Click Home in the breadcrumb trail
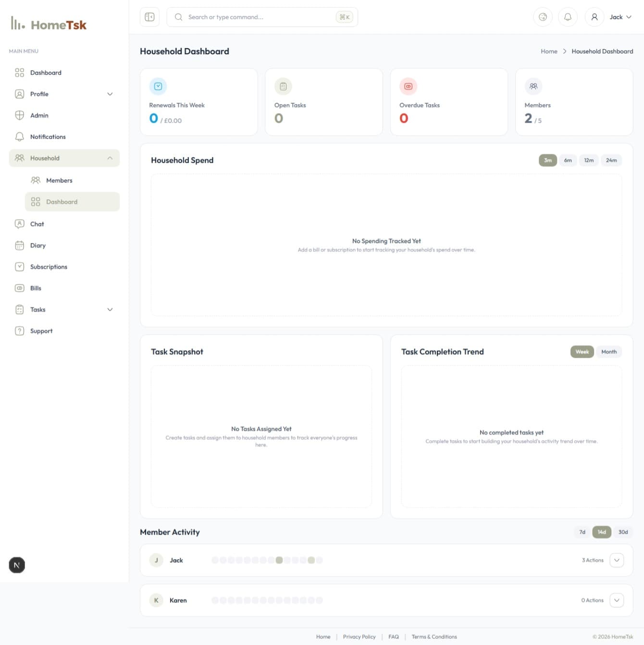Viewport: 644px width, 645px height. pos(549,51)
